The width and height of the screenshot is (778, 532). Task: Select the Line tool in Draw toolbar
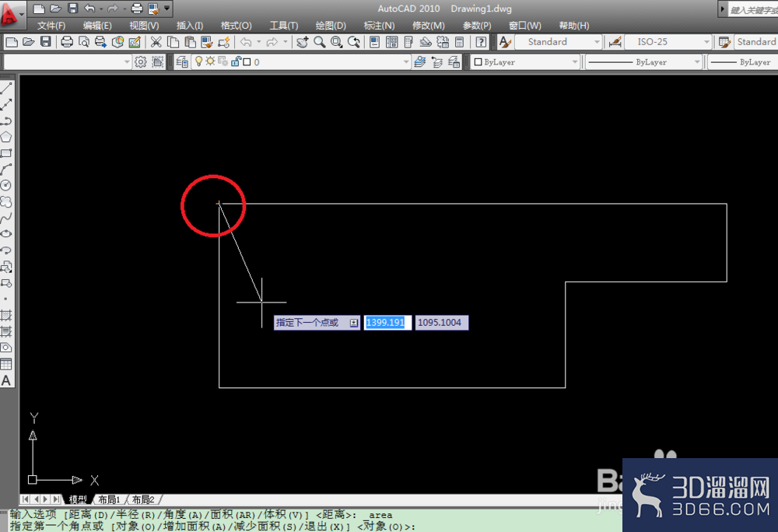pos(6,89)
